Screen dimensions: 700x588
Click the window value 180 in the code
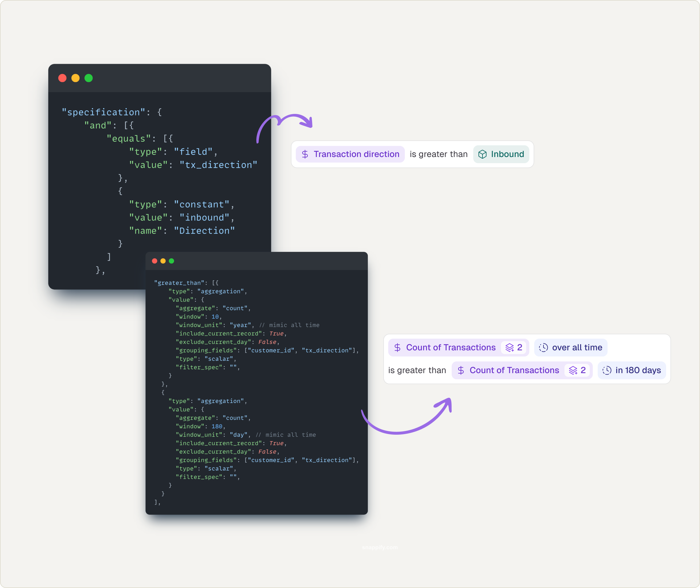pos(217,426)
